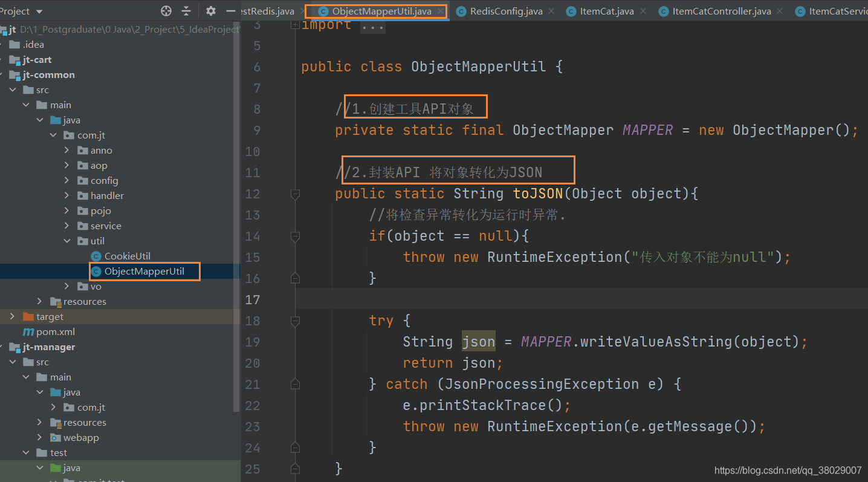
Task: Click the class icon on ItemCat.java tab
Action: click(571, 11)
